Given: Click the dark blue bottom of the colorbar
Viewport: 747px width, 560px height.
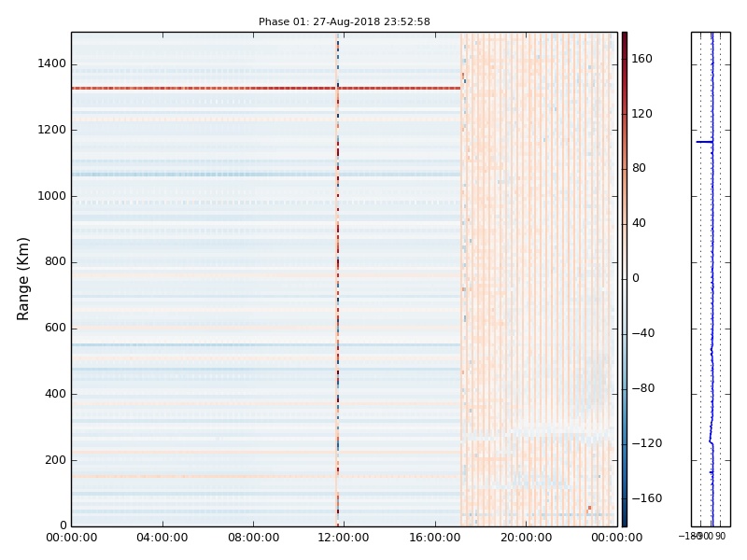Looking at the screenshot, I should 625,521.
